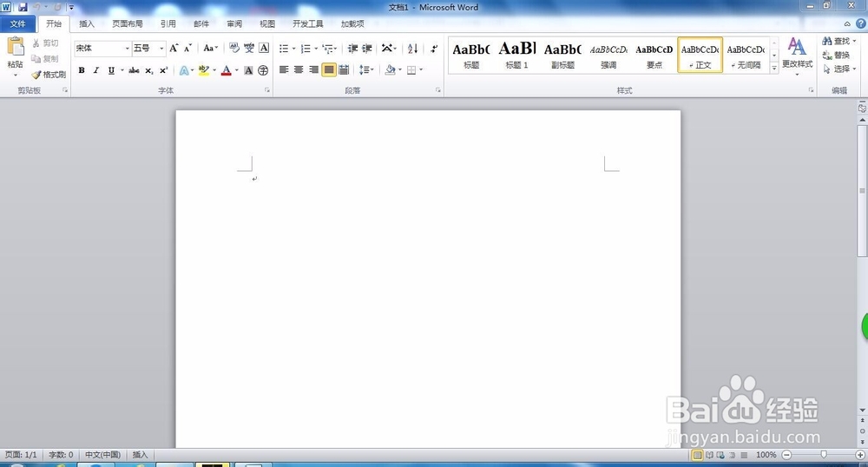The image size is (868, 467).
Task: Click the font color red A button
Action: pyautogui.click(x=226, y=70)
